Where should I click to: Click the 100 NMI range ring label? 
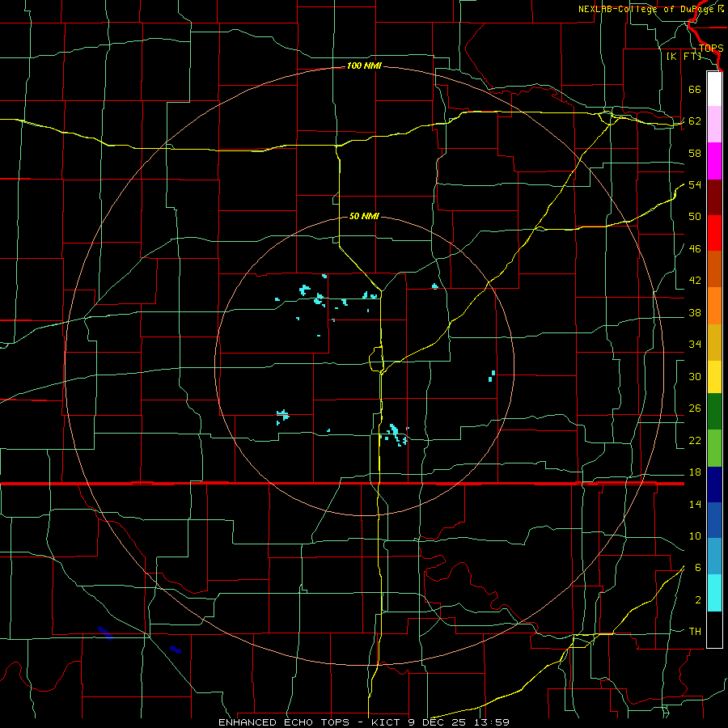point(364,66)
